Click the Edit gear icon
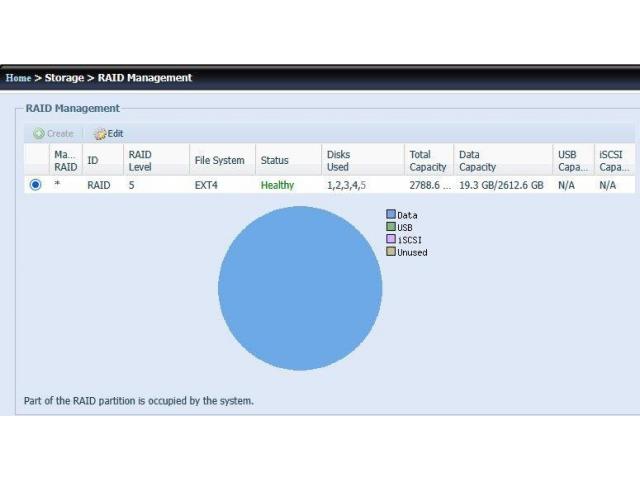Image resolution: width=640 pixels, height=480 pixels. point(99,133)
